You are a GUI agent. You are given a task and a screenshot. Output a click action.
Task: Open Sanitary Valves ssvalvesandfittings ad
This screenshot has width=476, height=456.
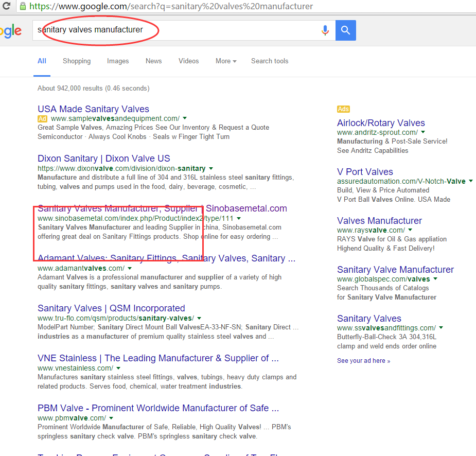pos(369,318)
